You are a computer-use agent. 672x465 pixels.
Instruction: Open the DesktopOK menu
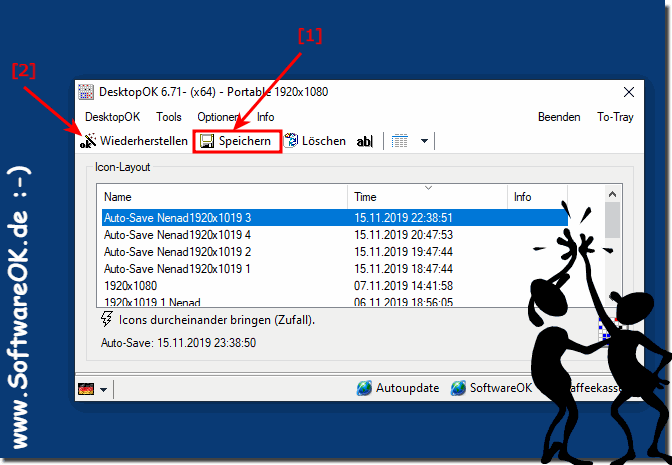112,117
